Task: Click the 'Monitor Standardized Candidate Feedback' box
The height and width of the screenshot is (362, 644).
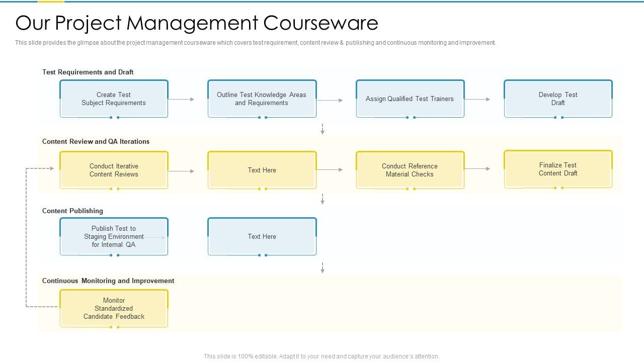Action: (114, 308)
